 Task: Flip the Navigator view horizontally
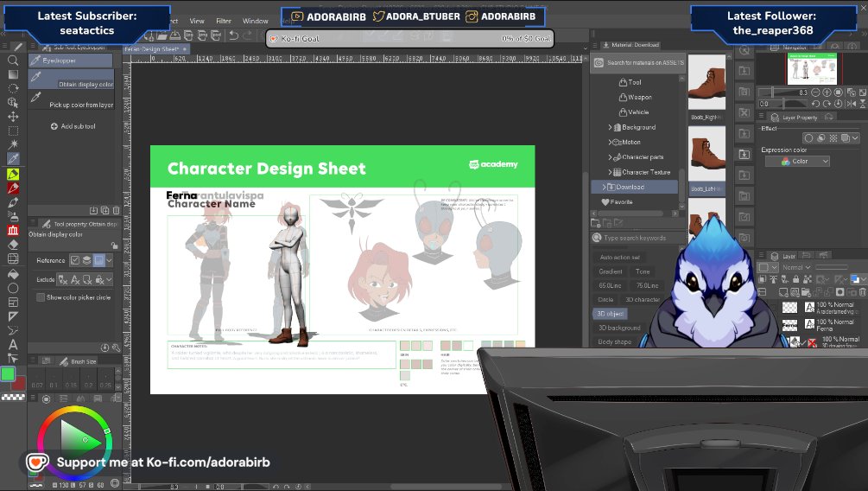coord(851,104)
